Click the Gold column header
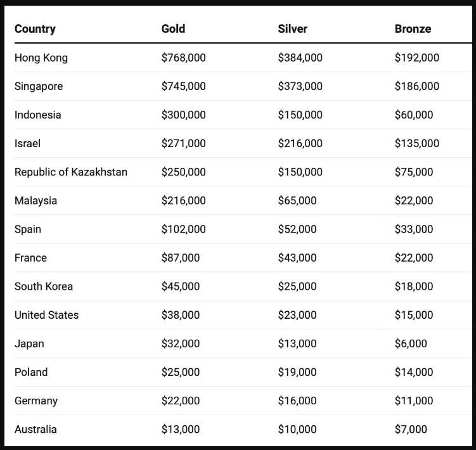476x450 pixels. pos(173,29)
